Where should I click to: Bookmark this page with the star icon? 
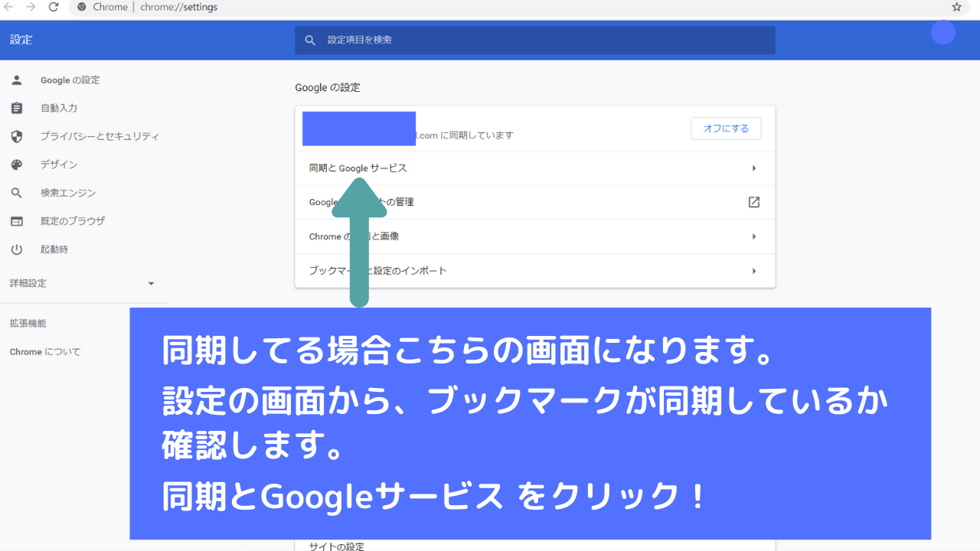coord(956,7)
